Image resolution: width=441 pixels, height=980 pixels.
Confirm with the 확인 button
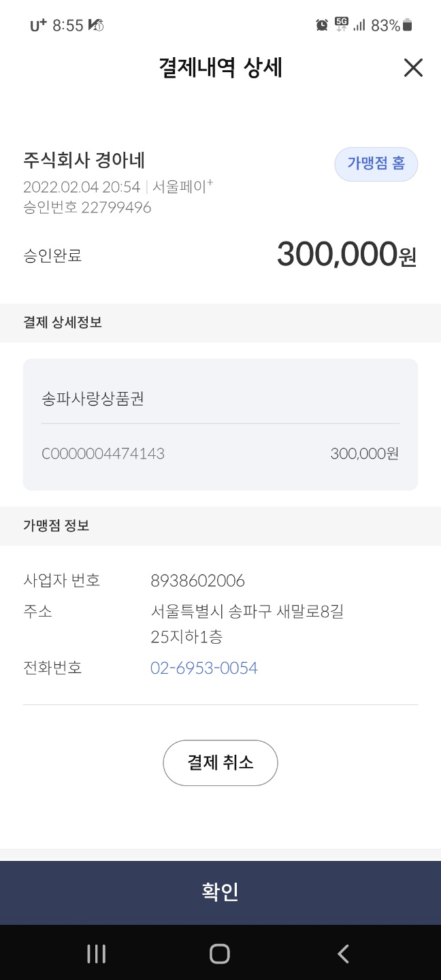(220, 892)
